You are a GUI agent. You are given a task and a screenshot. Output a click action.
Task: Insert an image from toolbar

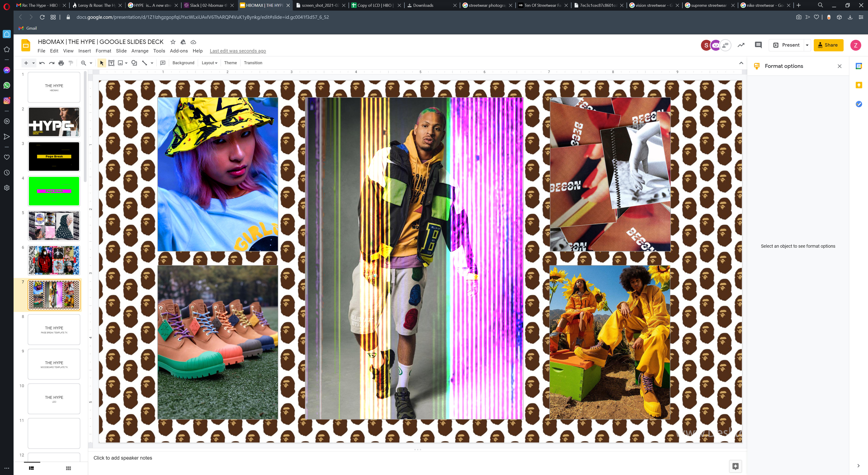tap(120, 63)
